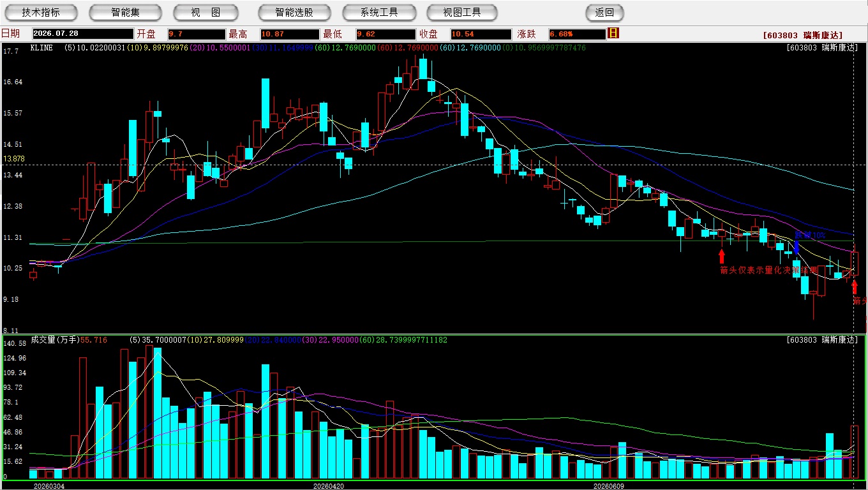Viewport: 868px width, 490px height.
Task: Click the 系统工具 button
Action: click(379, 12)
